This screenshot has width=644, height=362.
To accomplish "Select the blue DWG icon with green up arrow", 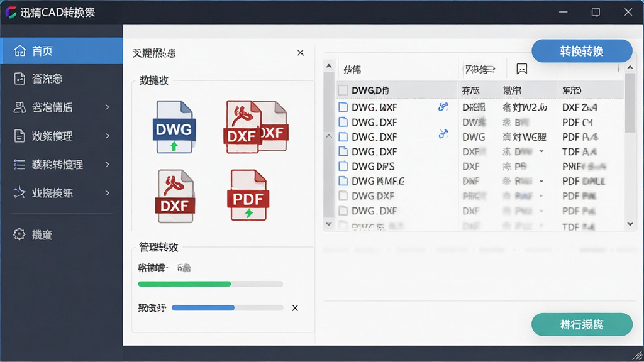I will coord(174,127).
